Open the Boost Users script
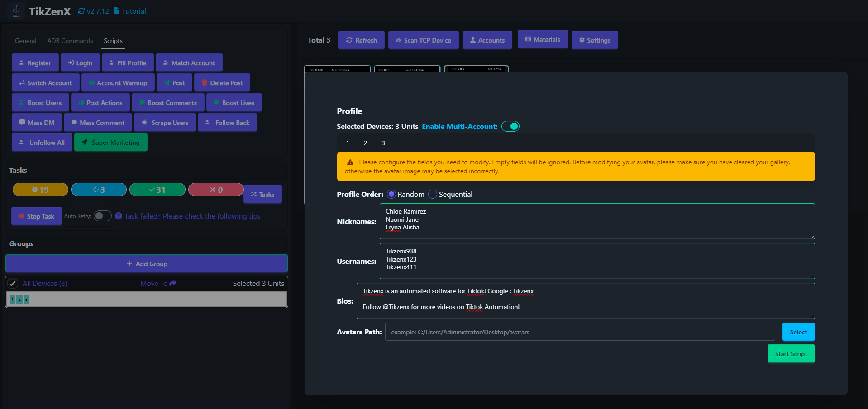 click(40, 103)
